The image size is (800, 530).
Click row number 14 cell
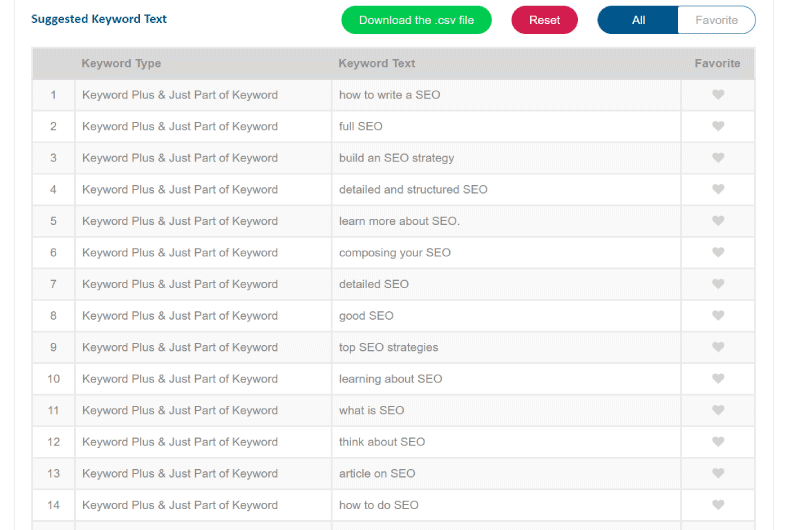(x=54, y=505)
